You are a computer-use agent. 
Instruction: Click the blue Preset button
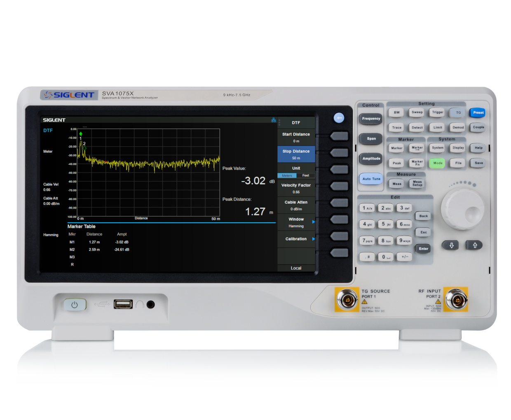point(478,112)
